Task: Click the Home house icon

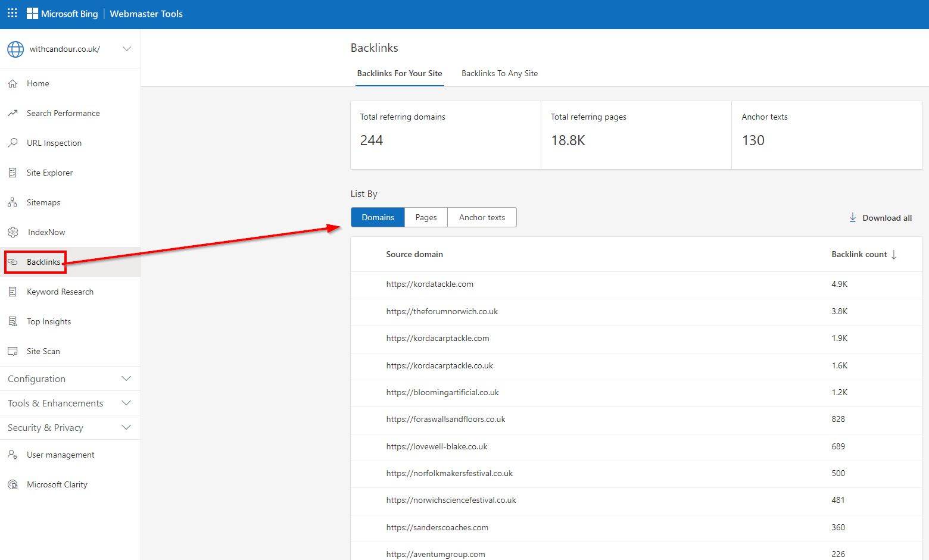Action: pos(13,83)
